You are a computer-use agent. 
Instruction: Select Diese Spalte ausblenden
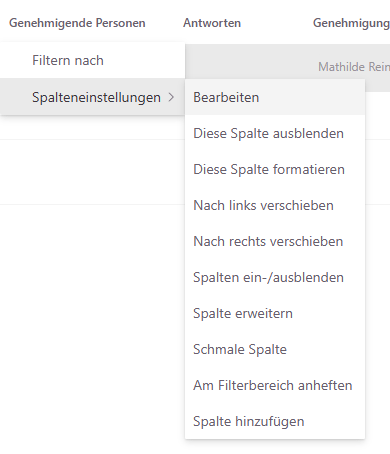(275, 133)
